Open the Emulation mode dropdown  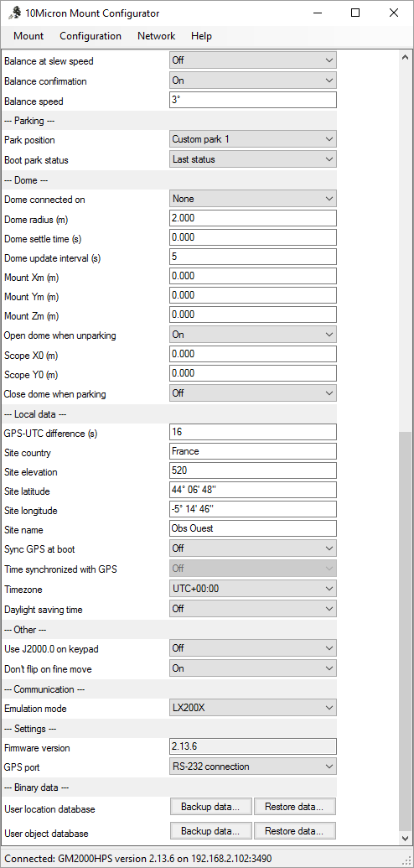click(x=253, y=708)
